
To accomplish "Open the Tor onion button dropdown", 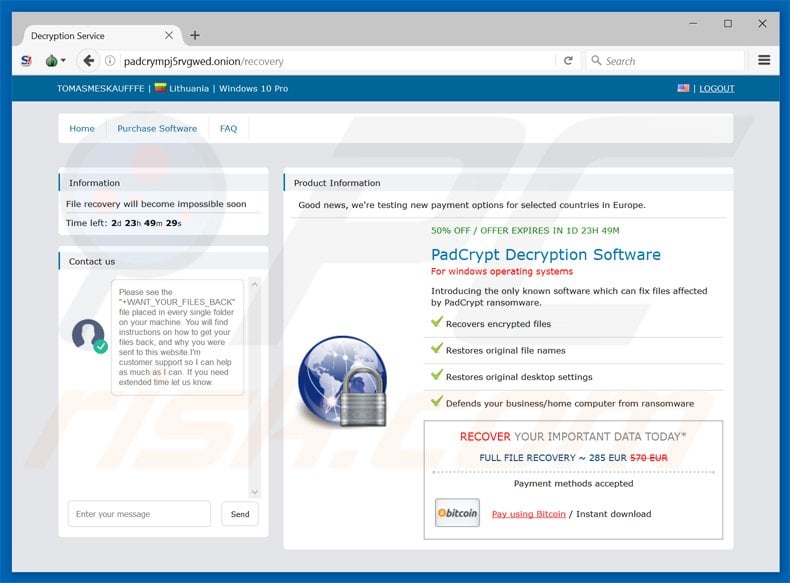I will pos(55,61).
